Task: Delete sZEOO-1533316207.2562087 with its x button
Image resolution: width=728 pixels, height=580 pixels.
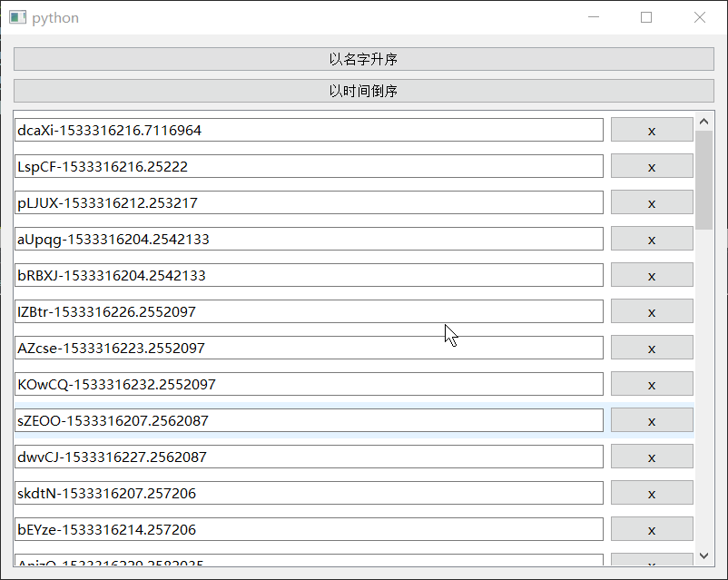Action: pyautogui.click(x=652, y=419)
